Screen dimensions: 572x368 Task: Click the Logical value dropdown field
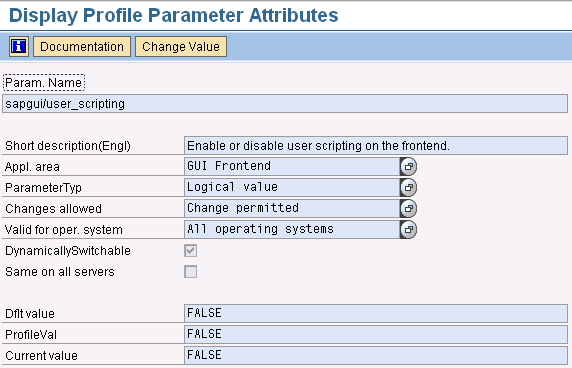[x=292, y=187]
